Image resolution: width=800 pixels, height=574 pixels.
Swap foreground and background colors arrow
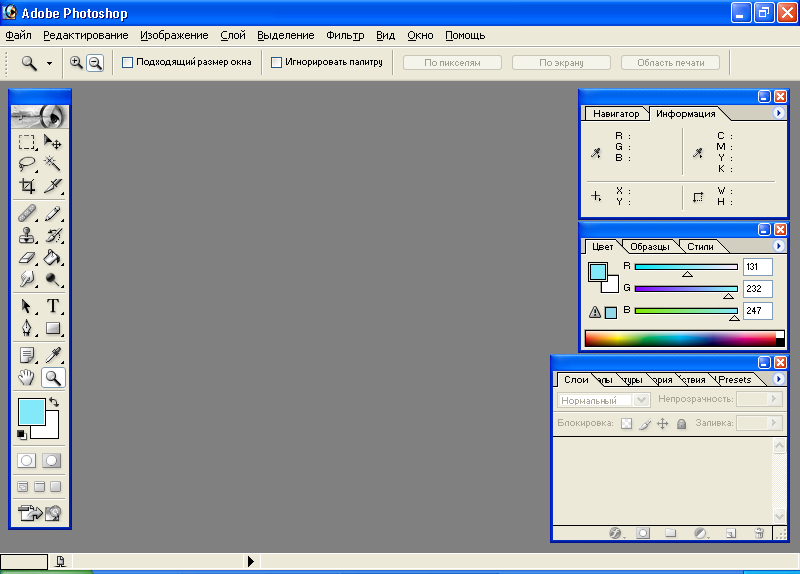coord(54,403)
